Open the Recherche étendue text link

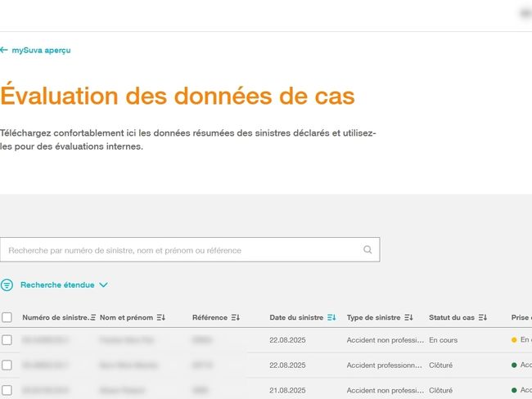point(57,285)
